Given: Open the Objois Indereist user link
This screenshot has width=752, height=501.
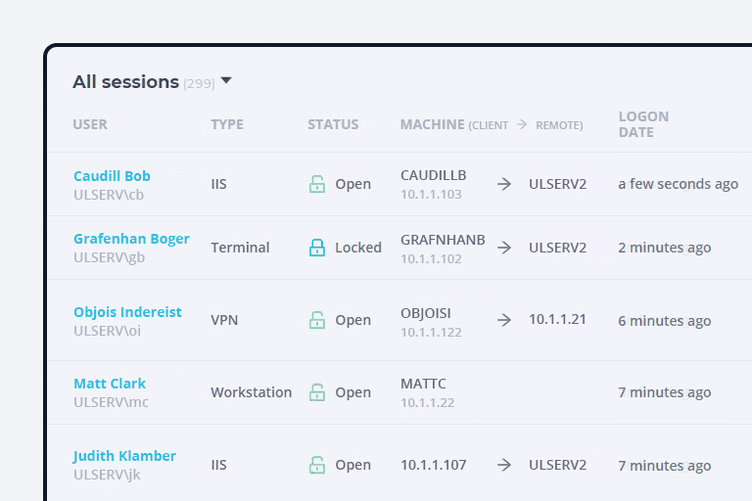Looking at the screenshot, I should tap(128, 312).
